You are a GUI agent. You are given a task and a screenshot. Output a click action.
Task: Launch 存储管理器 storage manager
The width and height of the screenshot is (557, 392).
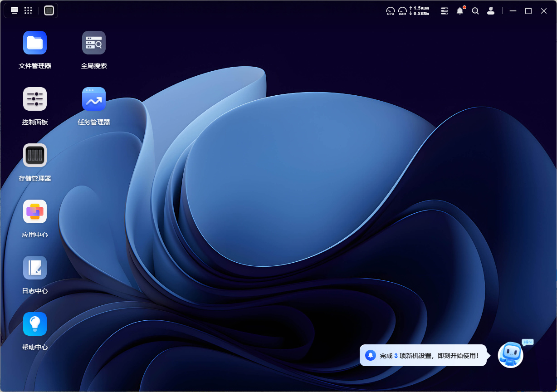35,155
